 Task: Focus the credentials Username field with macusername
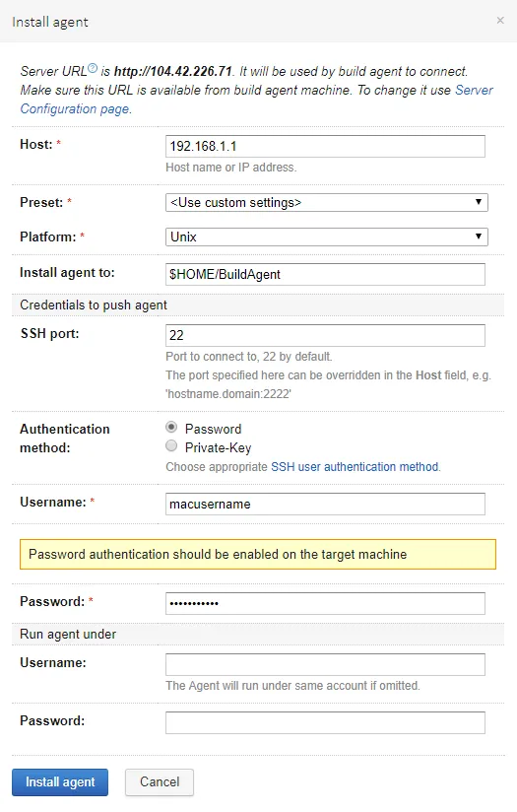click(x=326, y=504)
